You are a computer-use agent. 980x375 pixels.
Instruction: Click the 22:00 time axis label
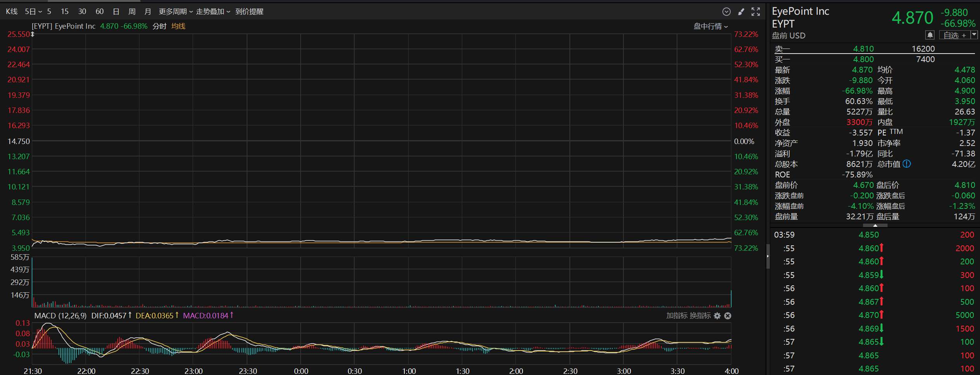[x=86, y=371]
